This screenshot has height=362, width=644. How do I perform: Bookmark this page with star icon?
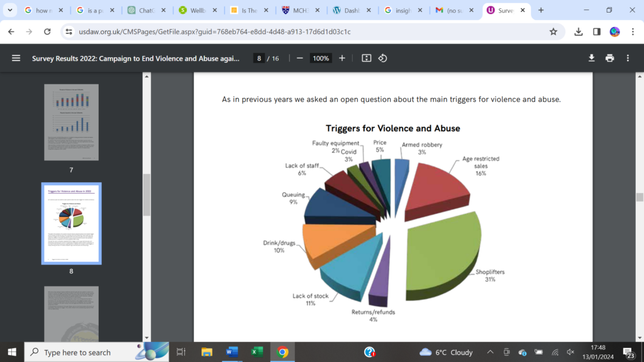click(x=553, y=31)
